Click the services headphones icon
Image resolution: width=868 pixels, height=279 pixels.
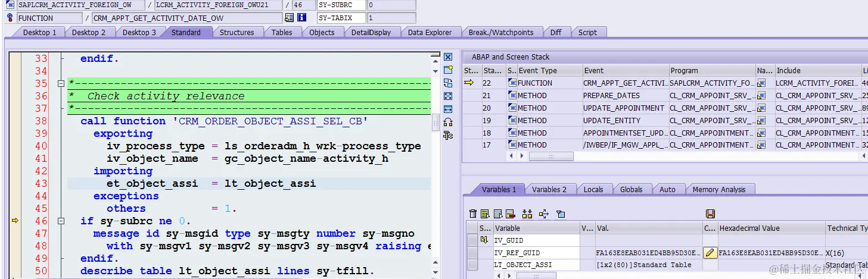click(x=448, y=122)
